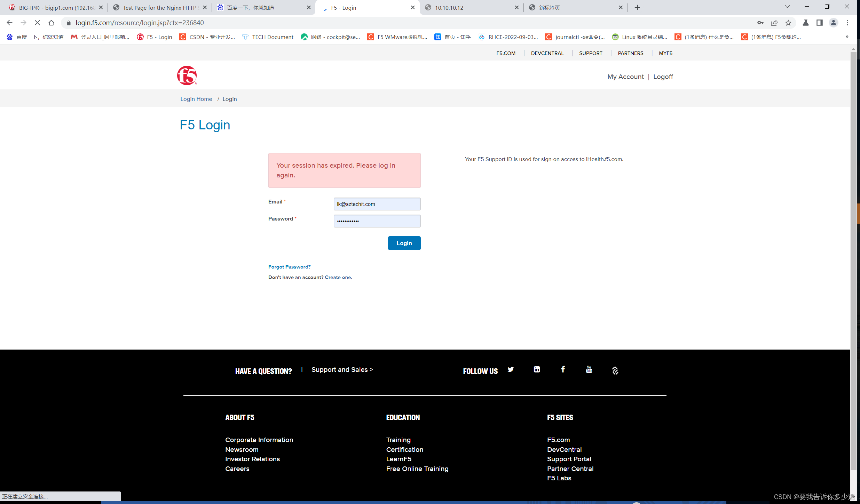The image size is (860, 504).
Task: Open F5 Twitter page icon
Action: pos(511,369)
